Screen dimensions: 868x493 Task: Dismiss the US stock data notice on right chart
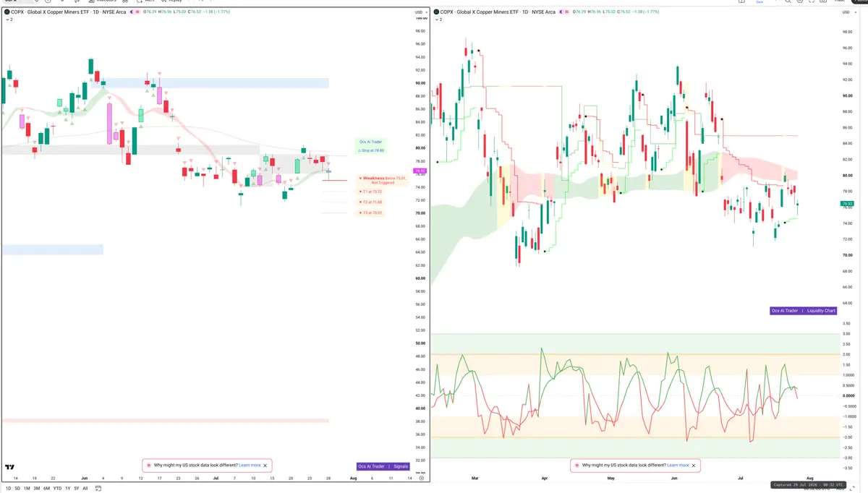pos(694,466)
